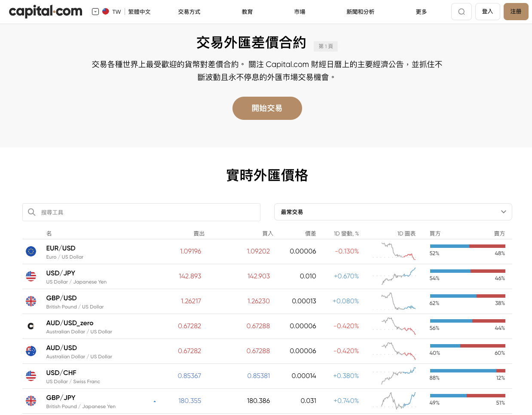Click the EUR/USD buy price 1.09202

[x=258, y=251]
